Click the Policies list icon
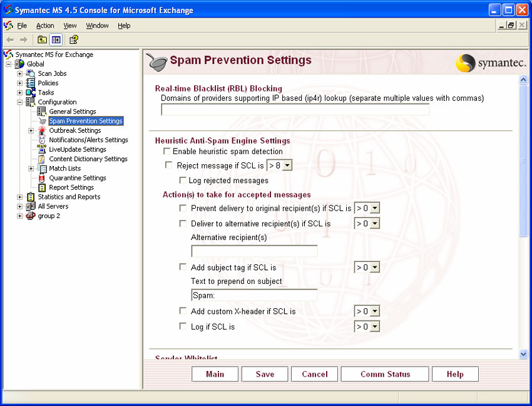 31,83
